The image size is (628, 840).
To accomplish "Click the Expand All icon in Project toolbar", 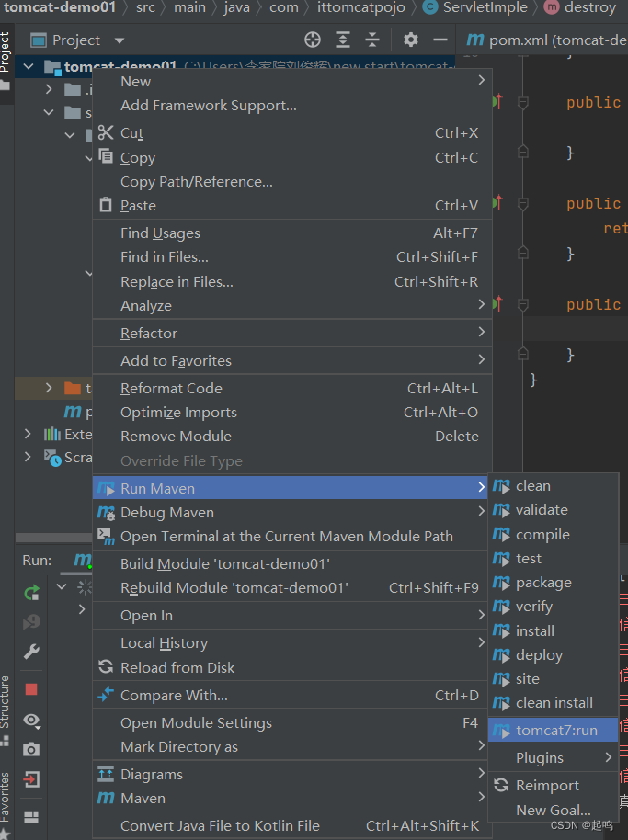I will pos(342,40).
